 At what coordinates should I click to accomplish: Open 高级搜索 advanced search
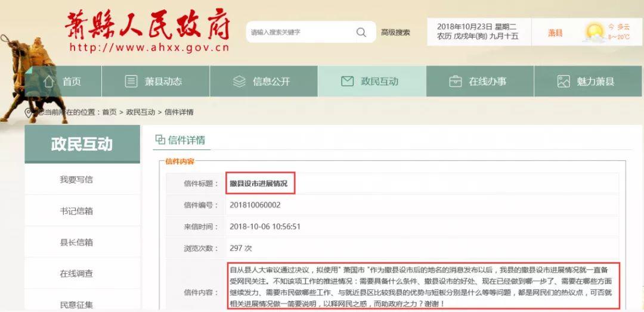[x=395, y=33]
